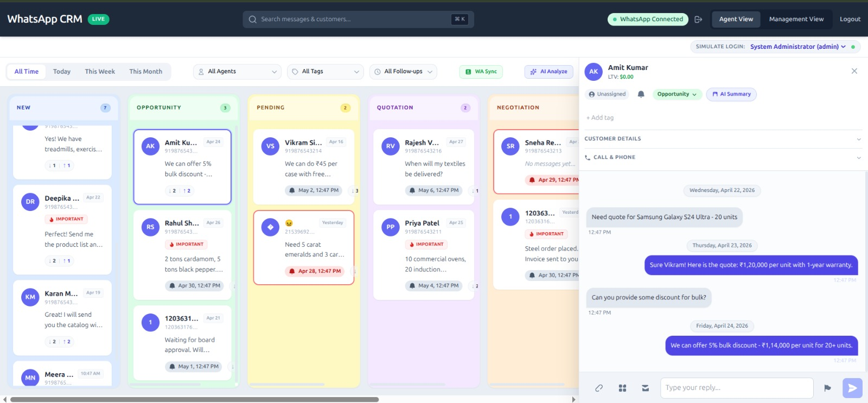Open the Amit Ku... card in Opportunity
868x403 pixels.
(x=182, y=167)
